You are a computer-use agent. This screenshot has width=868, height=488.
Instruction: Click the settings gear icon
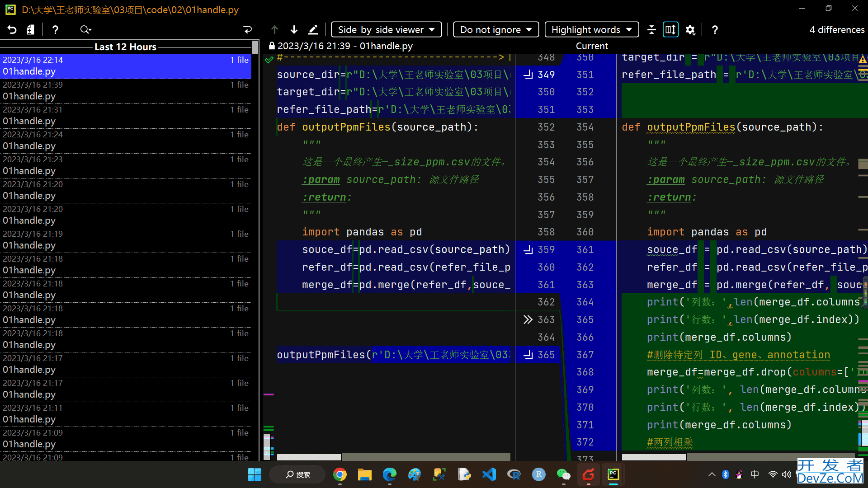(x=690, y=29)
